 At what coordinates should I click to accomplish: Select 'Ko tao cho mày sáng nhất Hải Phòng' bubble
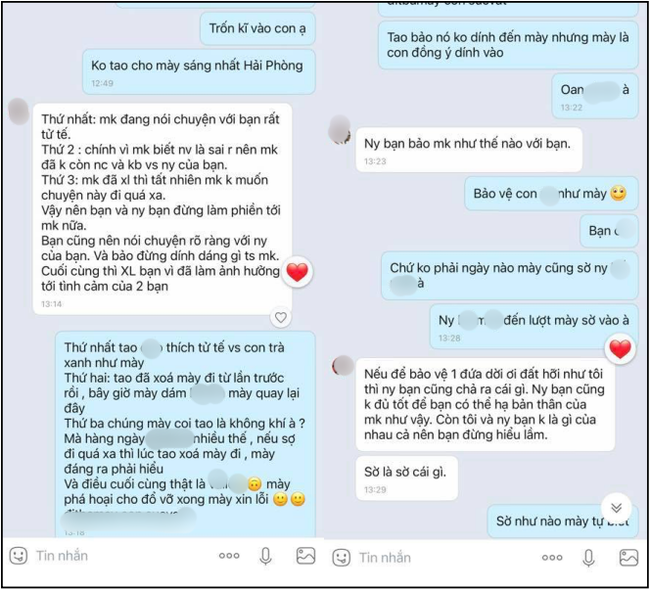tap(199, 72)
